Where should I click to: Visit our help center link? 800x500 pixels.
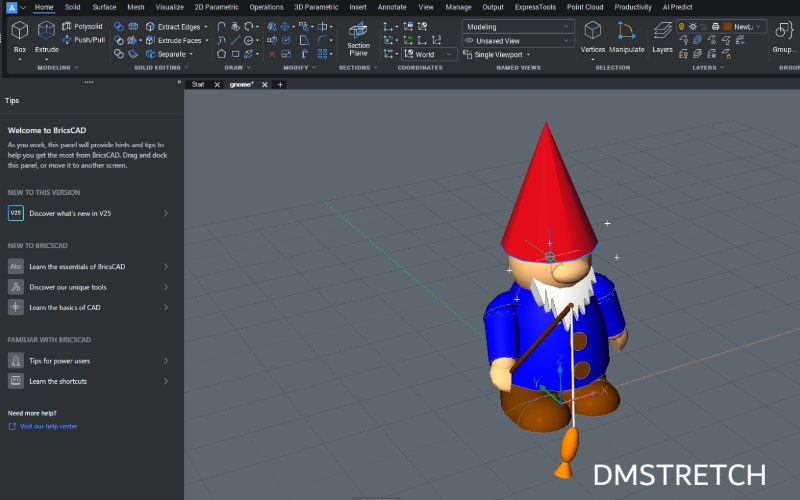(x=48, y=426)
